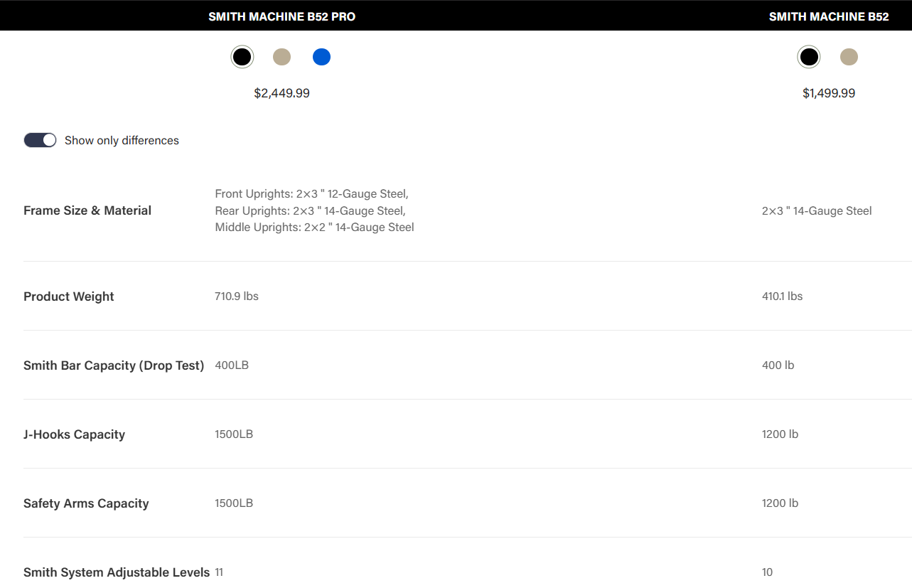The height and width of the screenshot is (588, 912).
Task: Select the Safety Arms Capacity row label
Action: point(86,503)
